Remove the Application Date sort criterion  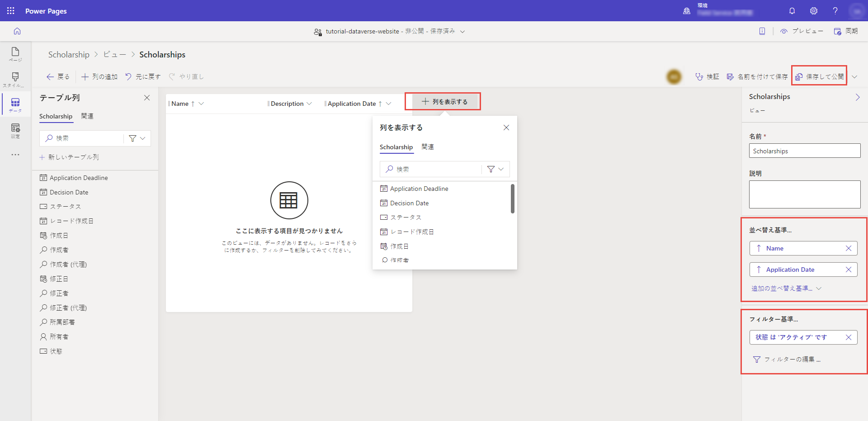(848, 270)
